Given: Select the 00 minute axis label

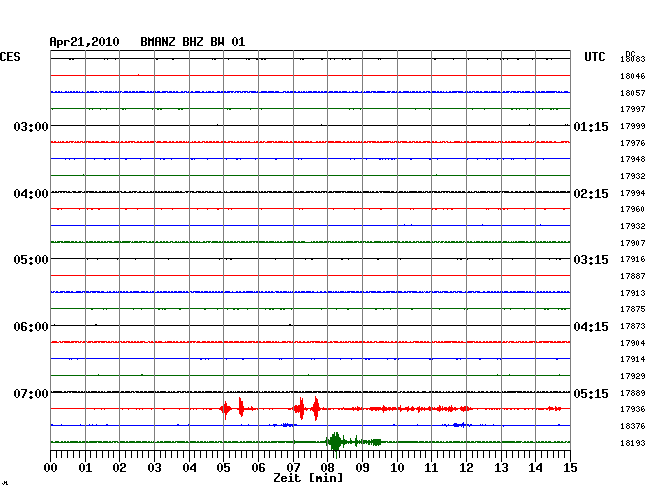Looking at the screenshot, I should 50,468.
